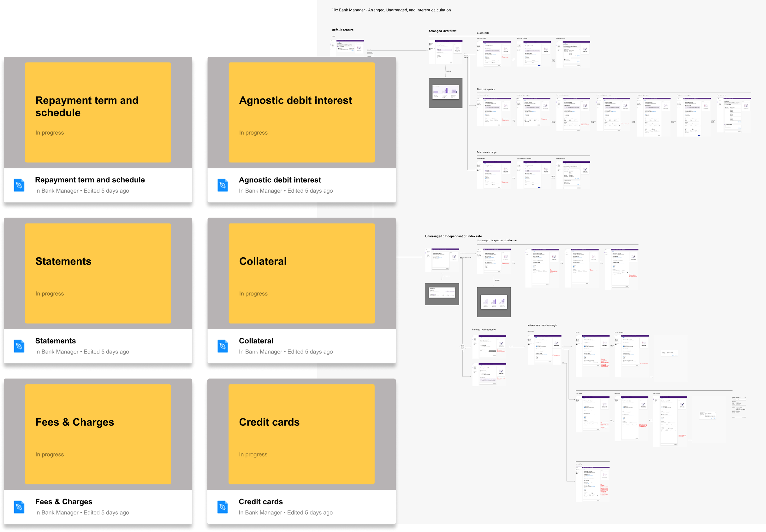Open the Credit cards cover thumbnail
The image size is (766, 532).
302,434
